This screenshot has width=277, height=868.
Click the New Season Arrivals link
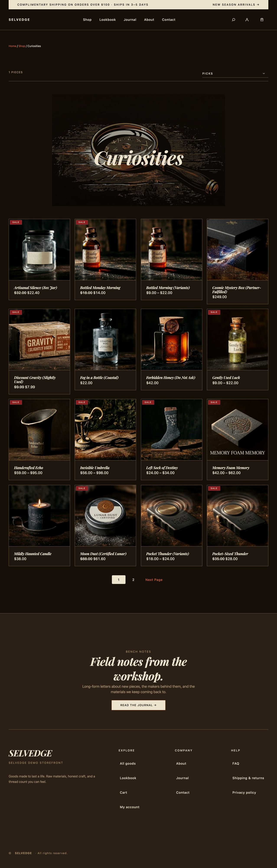coord(236,5)
